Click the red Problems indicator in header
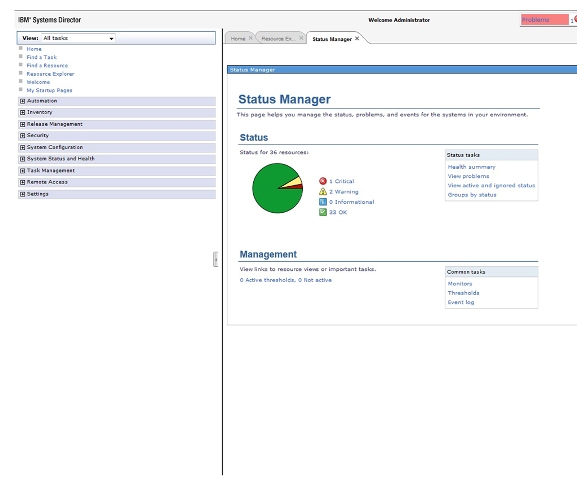 pos(545,20)
